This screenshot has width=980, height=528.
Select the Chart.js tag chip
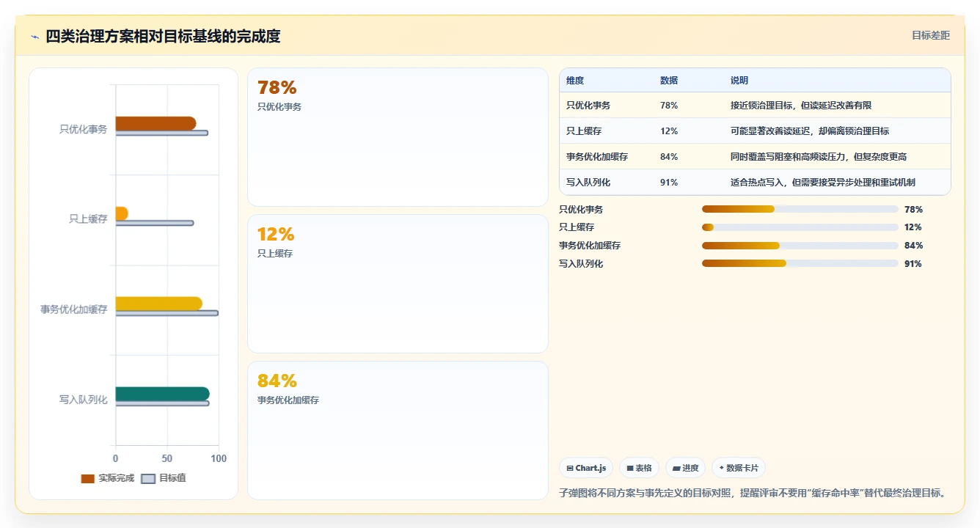pyautogui.click(x=587, y=468)
